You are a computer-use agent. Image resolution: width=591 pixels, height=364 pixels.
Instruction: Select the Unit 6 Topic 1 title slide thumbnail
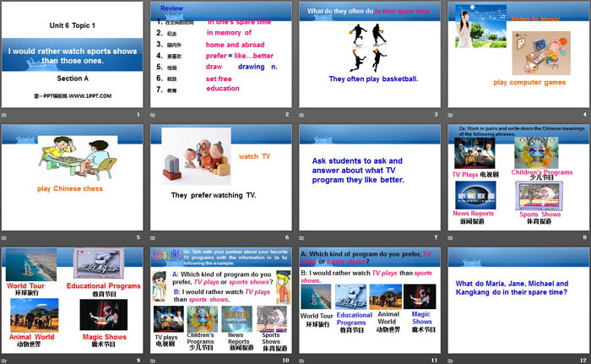pos(72,55)
